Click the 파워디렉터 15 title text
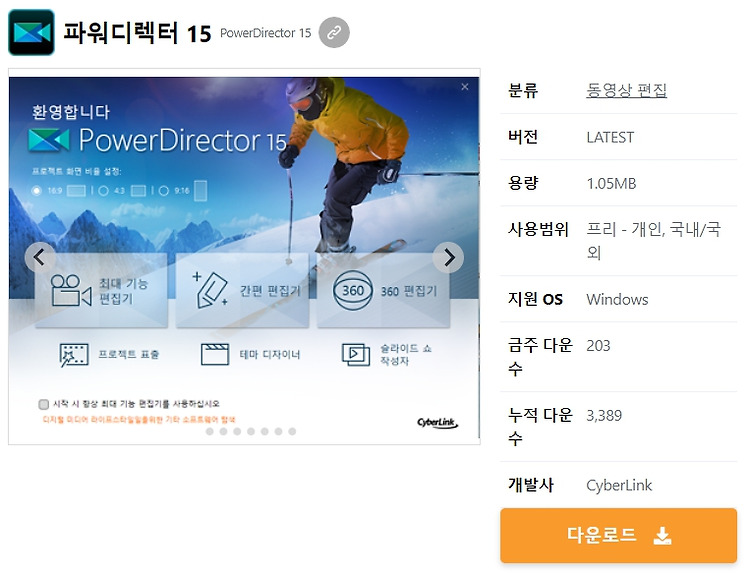Viewport: 750px width, 574px height. click(137, 33)
